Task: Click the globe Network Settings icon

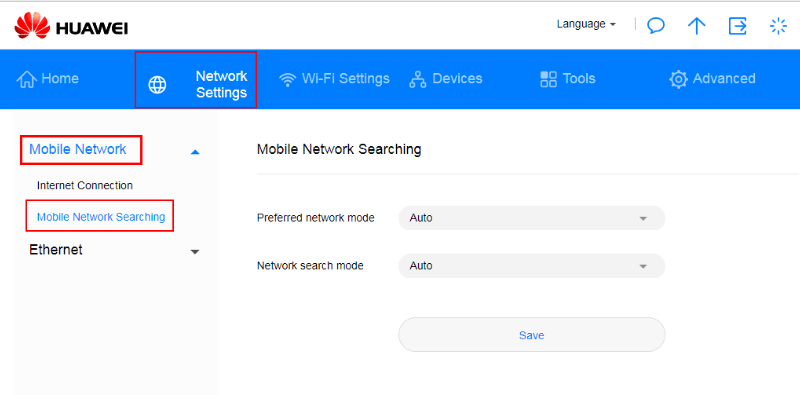Action: tap(157, 85)
